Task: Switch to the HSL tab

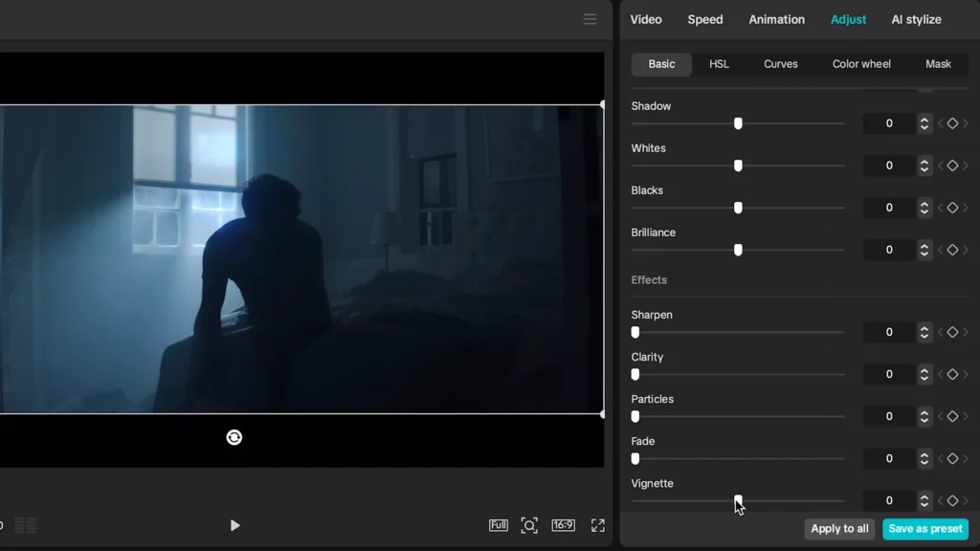Action: click(718, 64)
